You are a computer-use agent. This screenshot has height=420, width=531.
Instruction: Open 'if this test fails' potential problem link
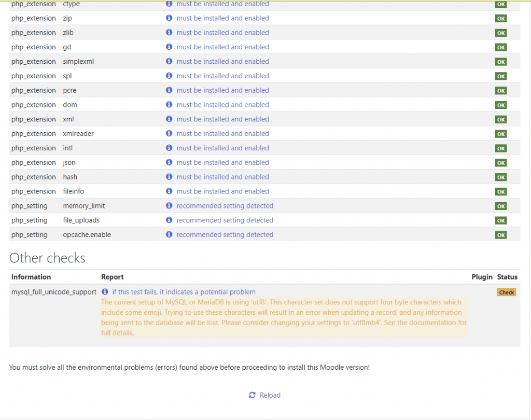pos(184,292)
